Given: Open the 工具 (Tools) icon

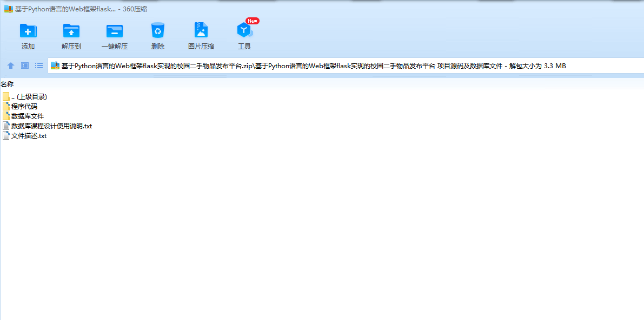Looking at the screenshot, I should pos(244,30).
